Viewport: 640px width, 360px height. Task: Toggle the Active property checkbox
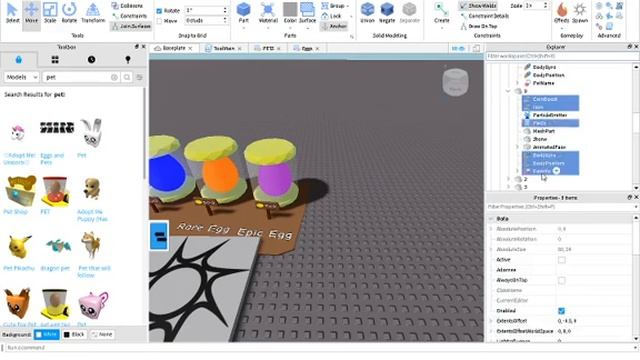tap(562, 260)
